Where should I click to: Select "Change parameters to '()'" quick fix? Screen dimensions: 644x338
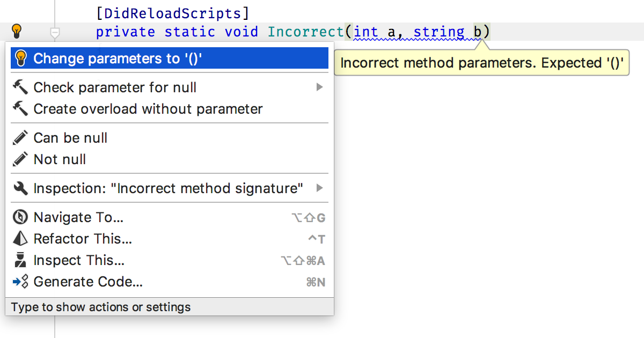(170, 58)
